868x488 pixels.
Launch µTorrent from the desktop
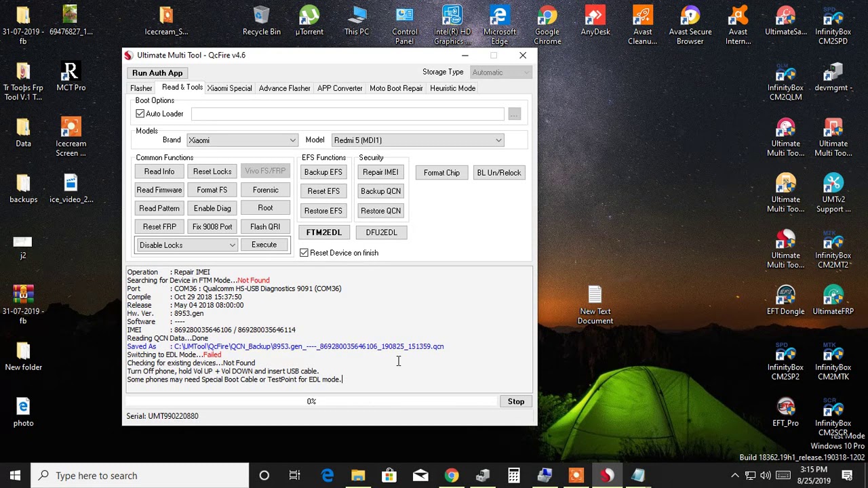309,20
